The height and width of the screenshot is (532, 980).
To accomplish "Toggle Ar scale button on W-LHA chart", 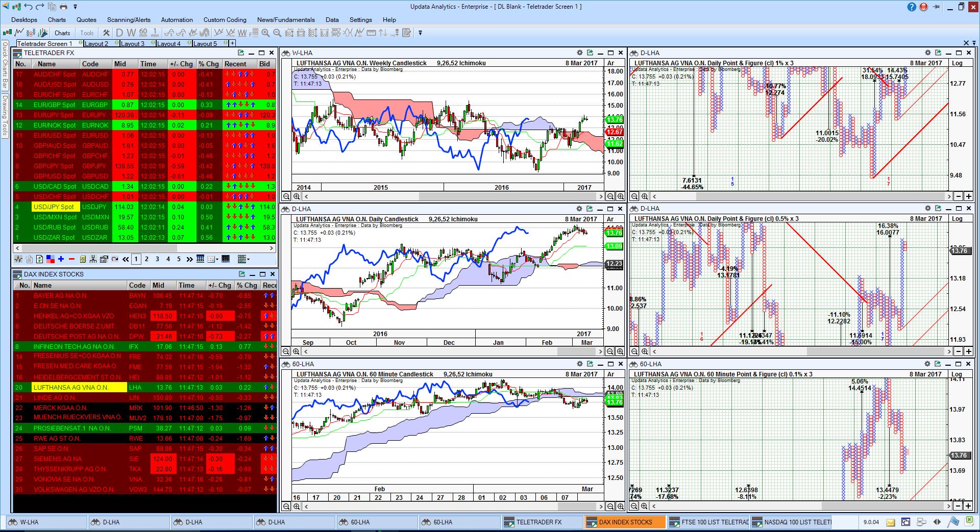I will point(610,63).
